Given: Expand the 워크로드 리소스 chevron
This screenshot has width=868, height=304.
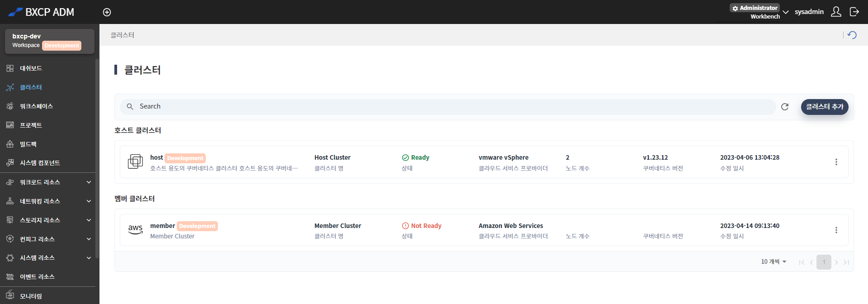Looking at the screenshot, I should (x=89, y=182).
